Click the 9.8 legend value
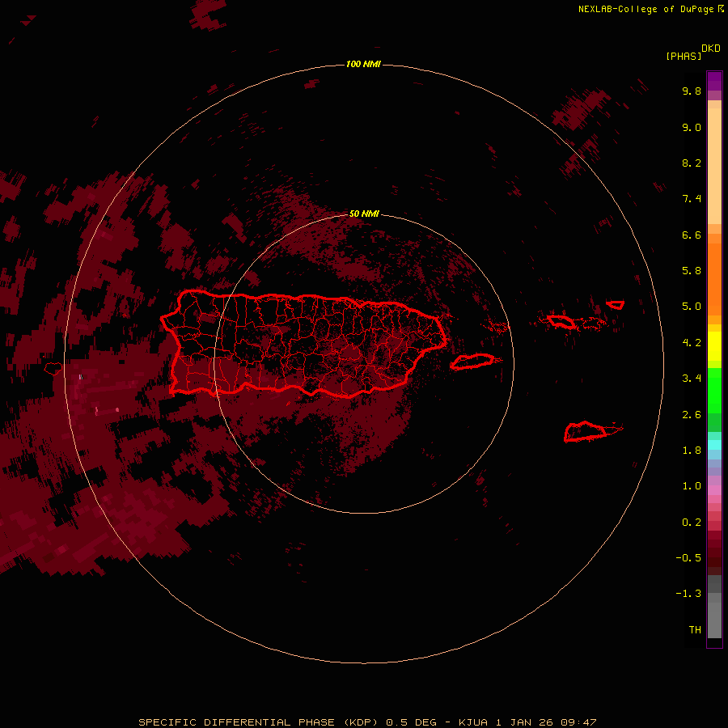The height and width of the screenshot is (728, 728). coord(692,91)
